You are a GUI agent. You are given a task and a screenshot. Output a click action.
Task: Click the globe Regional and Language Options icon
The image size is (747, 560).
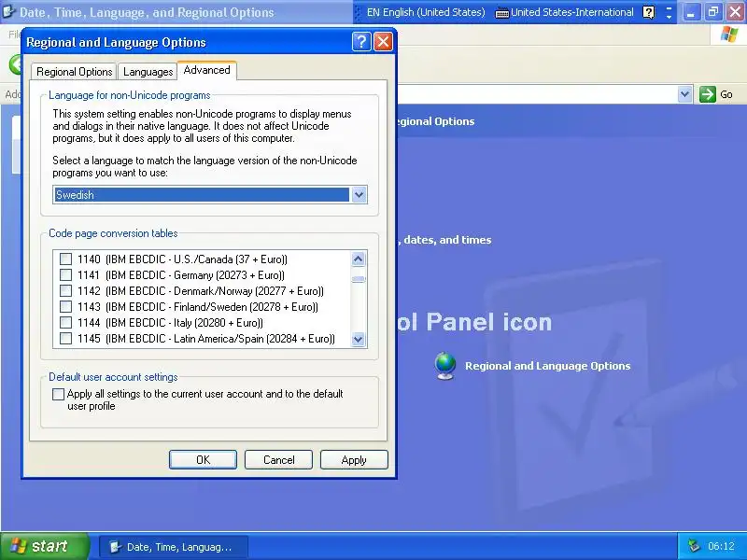coord(445,366)
